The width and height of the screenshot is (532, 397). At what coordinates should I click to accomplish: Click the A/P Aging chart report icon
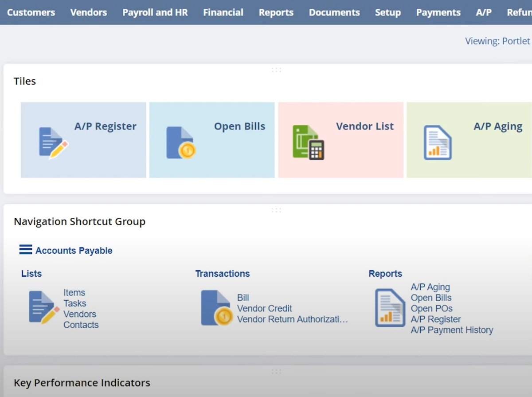point(438,143)
